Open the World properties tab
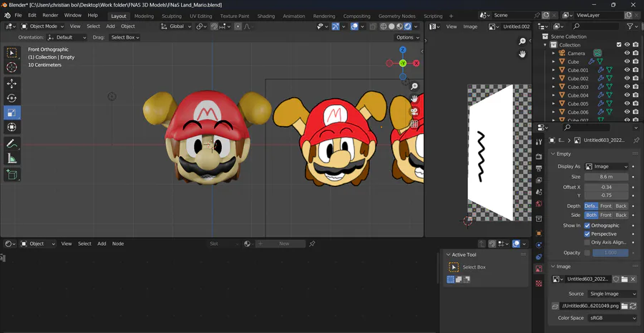This screenshot has width=644, height=333. pyautogui.click(x=539, y=204)
